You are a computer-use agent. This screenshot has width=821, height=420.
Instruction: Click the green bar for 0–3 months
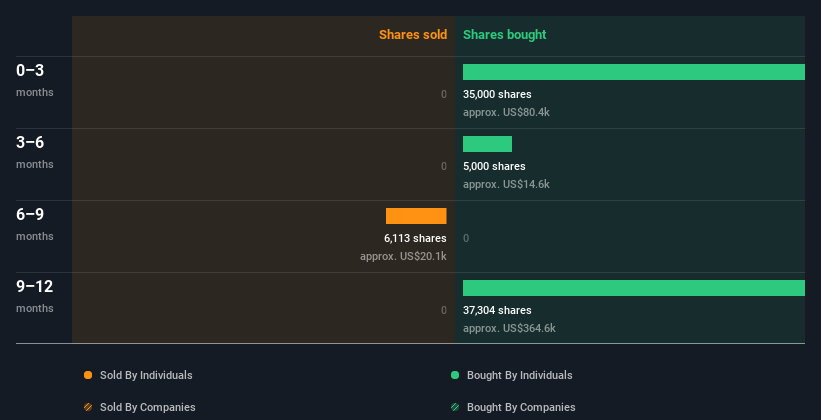pos(634,72)
